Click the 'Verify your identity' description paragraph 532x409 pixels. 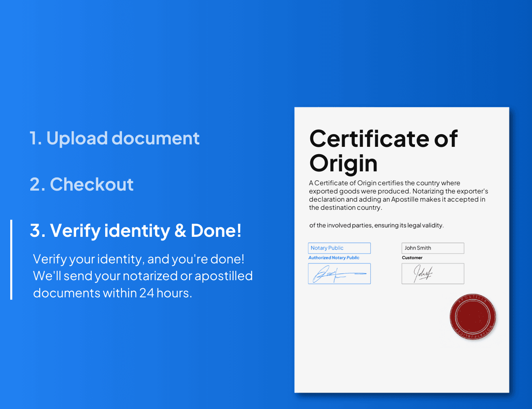point(142,276)
